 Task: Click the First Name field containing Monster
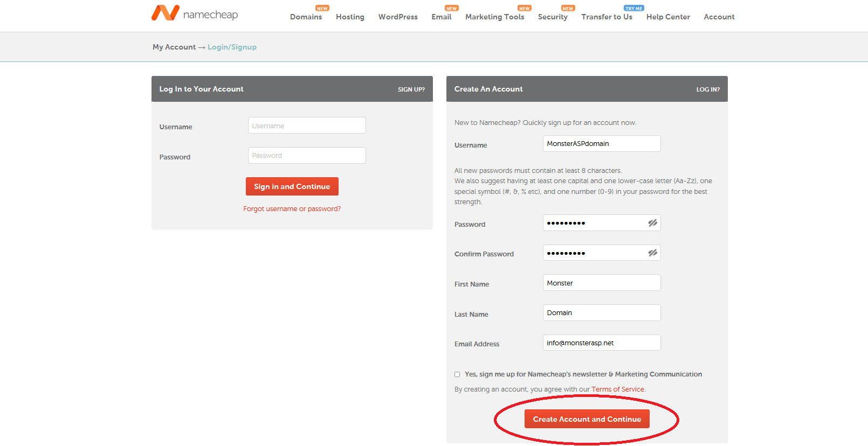[x=602, y=283]
